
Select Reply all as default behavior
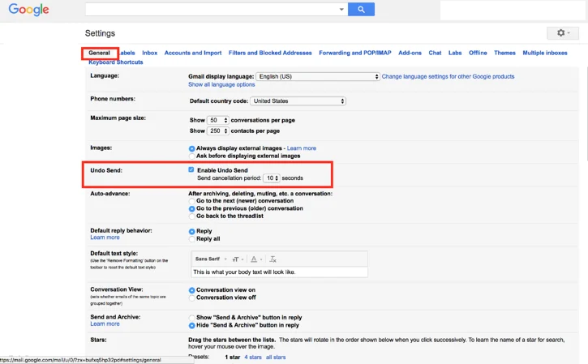coord(191,239)
